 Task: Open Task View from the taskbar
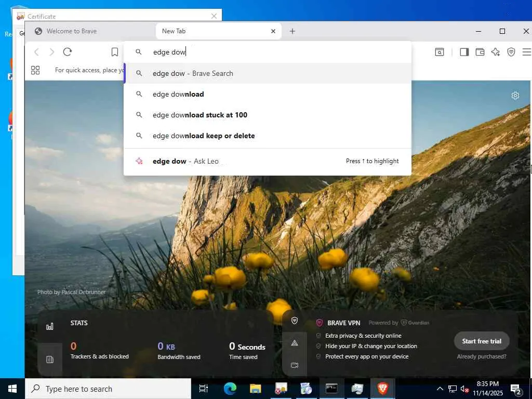point(204,389)
